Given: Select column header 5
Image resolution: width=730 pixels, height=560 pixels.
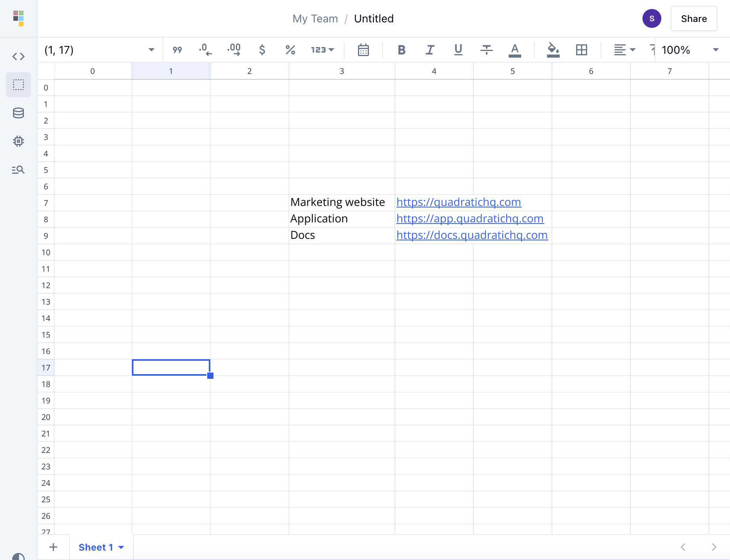Looking at the screenshot, I should [x=513, y=71].
